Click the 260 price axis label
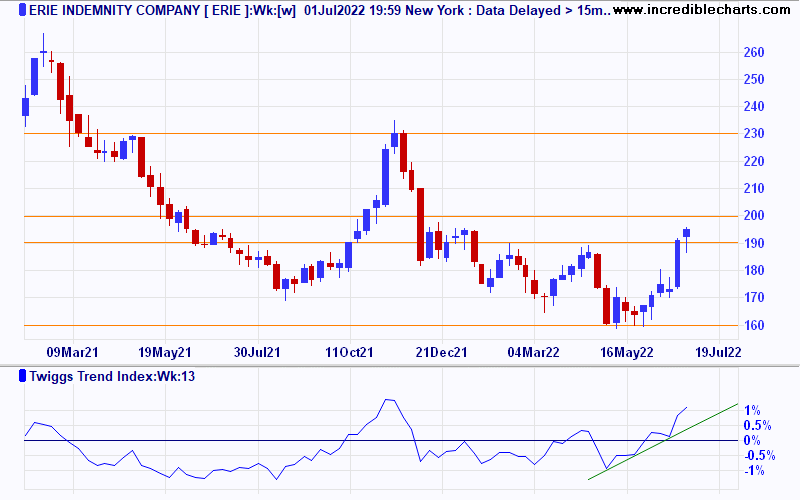This screenshot has width=800, height=500. click(x=754, y=52)
